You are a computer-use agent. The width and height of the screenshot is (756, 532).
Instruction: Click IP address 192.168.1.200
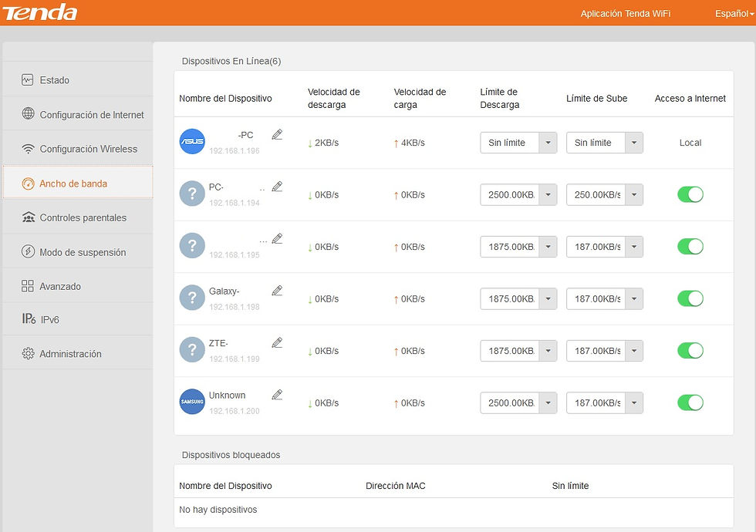click(235, 411)
